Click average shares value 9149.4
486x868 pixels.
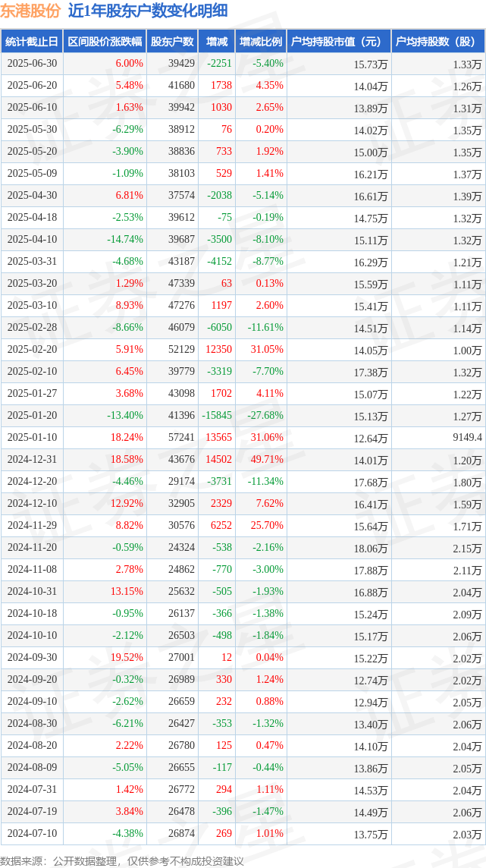coord(466,439)
